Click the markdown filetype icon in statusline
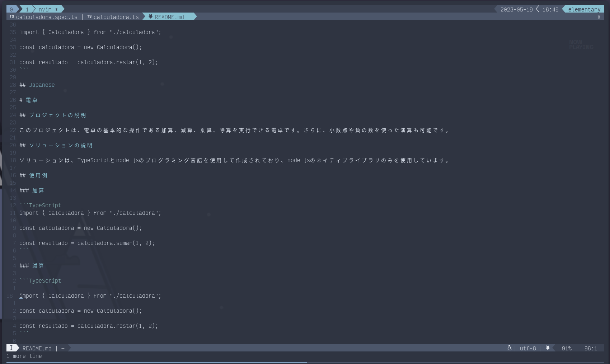The image size is (610, 364). (x=548, y=348)
